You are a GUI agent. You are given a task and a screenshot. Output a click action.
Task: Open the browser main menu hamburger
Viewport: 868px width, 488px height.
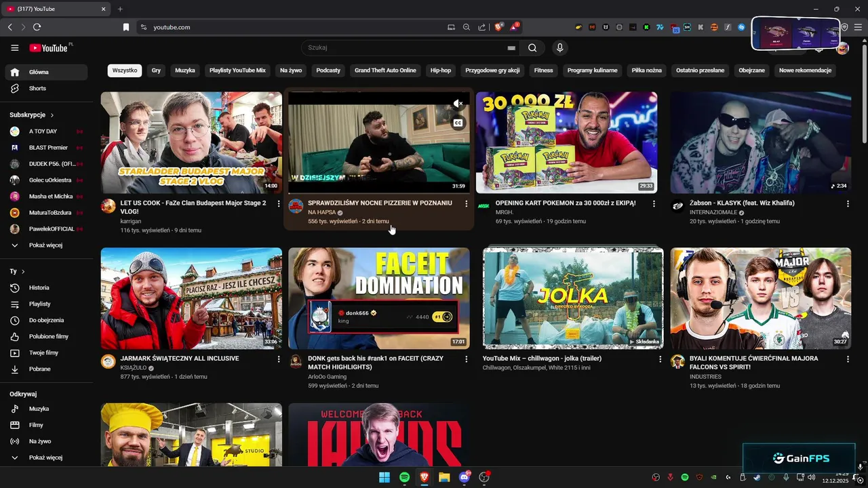pyautogui.click(x=857, y=27)
